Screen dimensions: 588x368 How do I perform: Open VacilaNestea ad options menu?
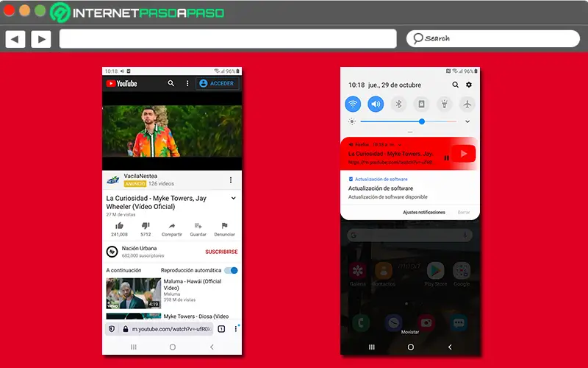tap(231, 180)
